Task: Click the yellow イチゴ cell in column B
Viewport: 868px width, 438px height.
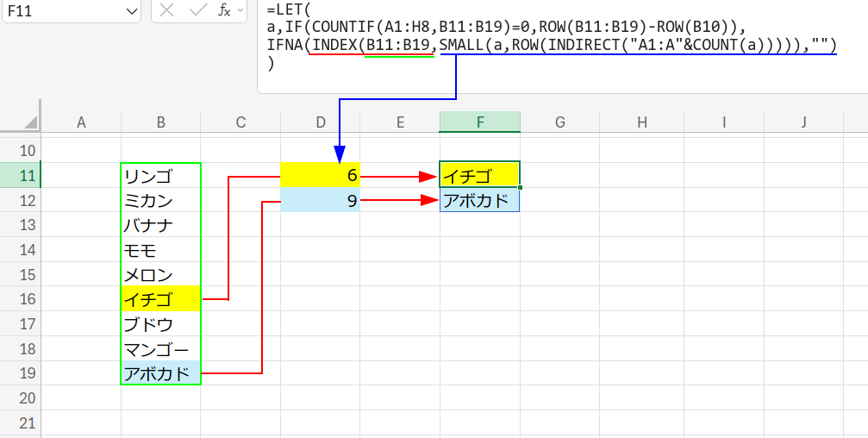Action: tap(160, 299)
